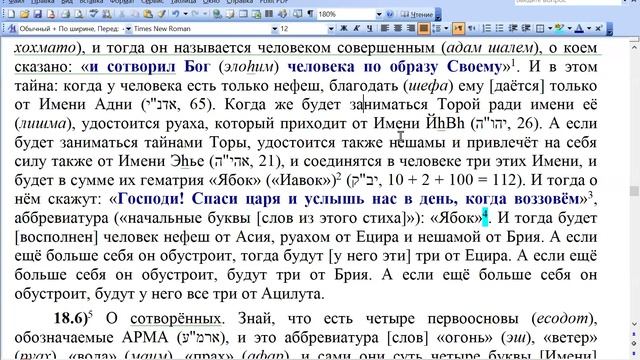Screen dimensions: 640x360
Task: Open Microsoft Word Help icon
Action: click(x=389, y=14)
